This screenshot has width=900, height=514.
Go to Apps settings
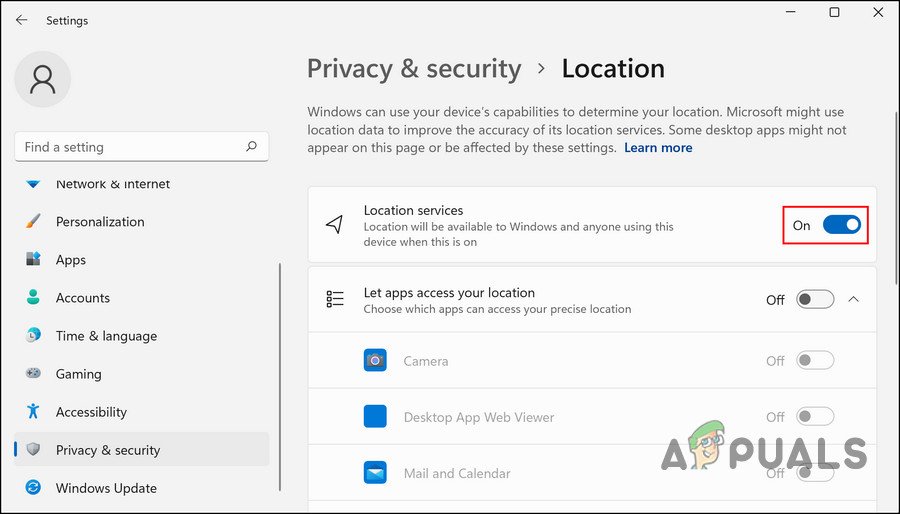coord(142,259)
